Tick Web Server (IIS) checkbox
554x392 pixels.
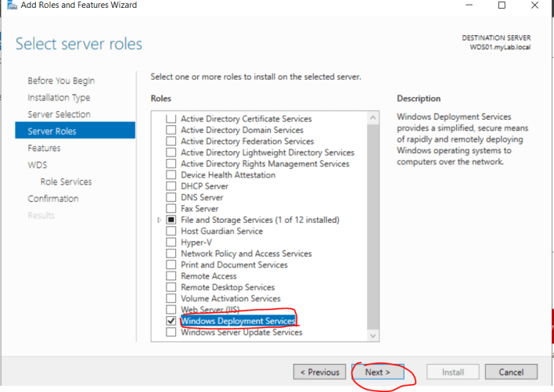tap(171, 309)
